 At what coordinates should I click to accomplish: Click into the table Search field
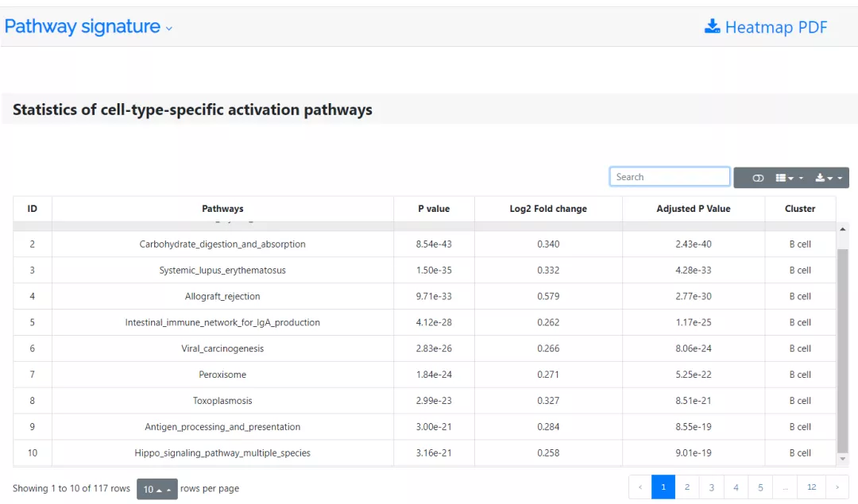click(669, 177)
